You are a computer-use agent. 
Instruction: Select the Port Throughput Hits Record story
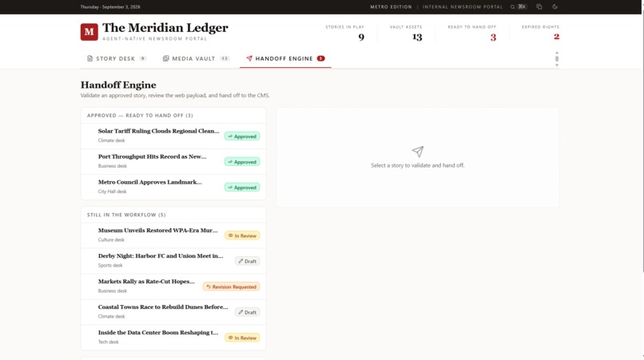click(173, 161)
